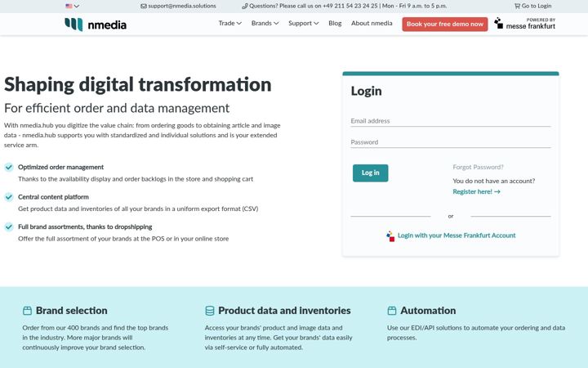Click the arrow icon after Register here
Image resolution: width=588 pixels, height=368 pixels.
coord(497,191)
